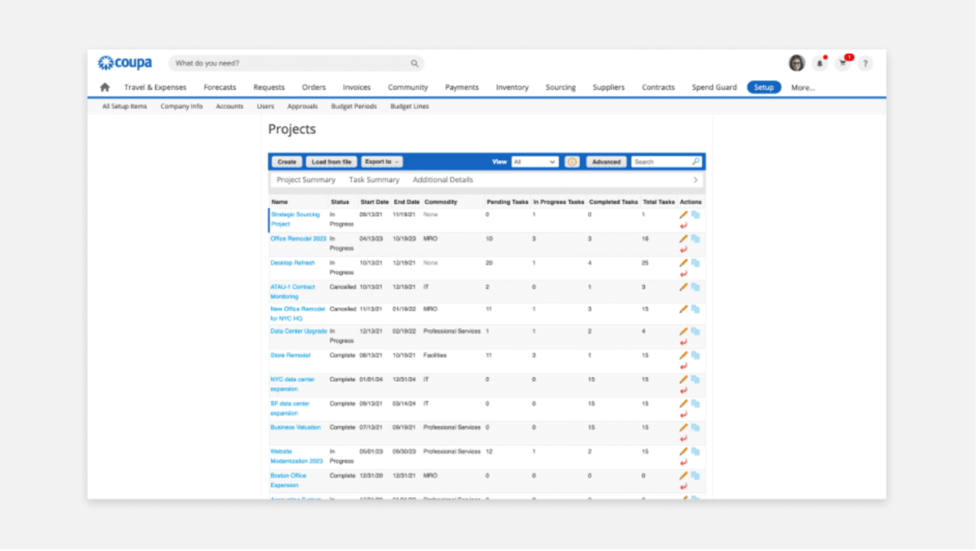
Task: Click the delete icon for Website Modernization 2023
Action: (x=684, y=462)
